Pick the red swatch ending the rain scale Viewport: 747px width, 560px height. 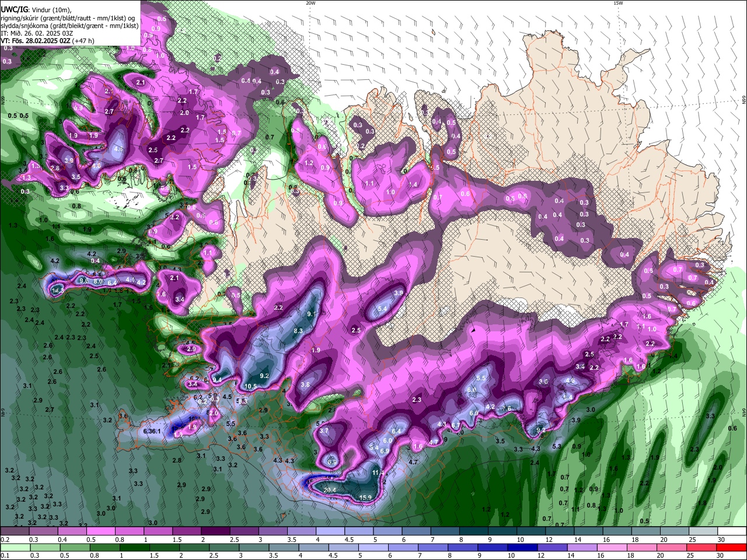[x=732, y=547]
